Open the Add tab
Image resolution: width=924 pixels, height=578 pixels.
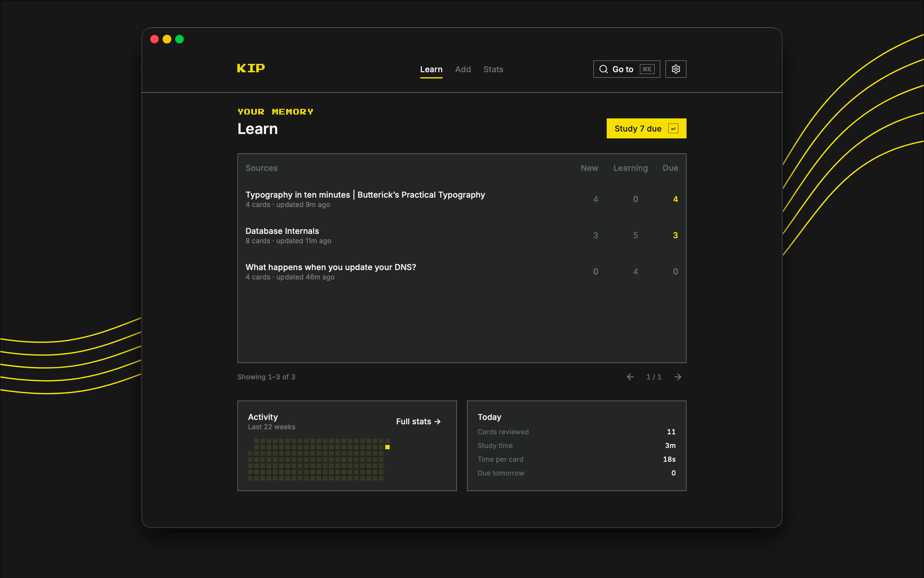[463, 69]
